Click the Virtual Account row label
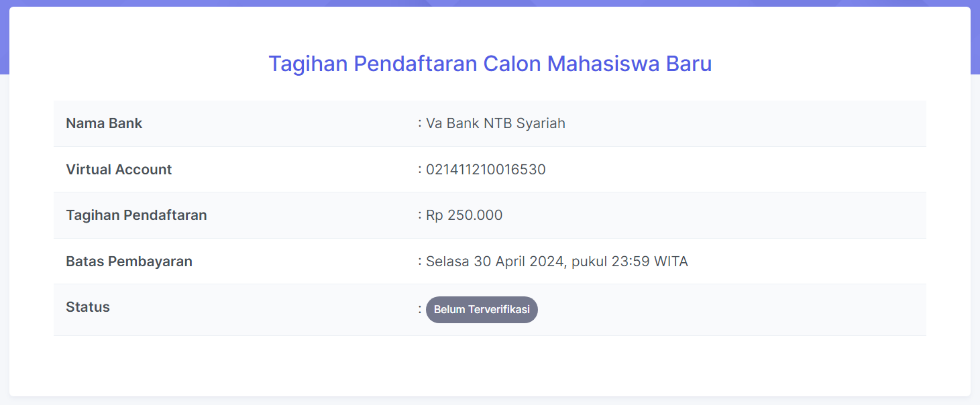The width and height of the screenshot is (980, 405). tap(119, 170)
